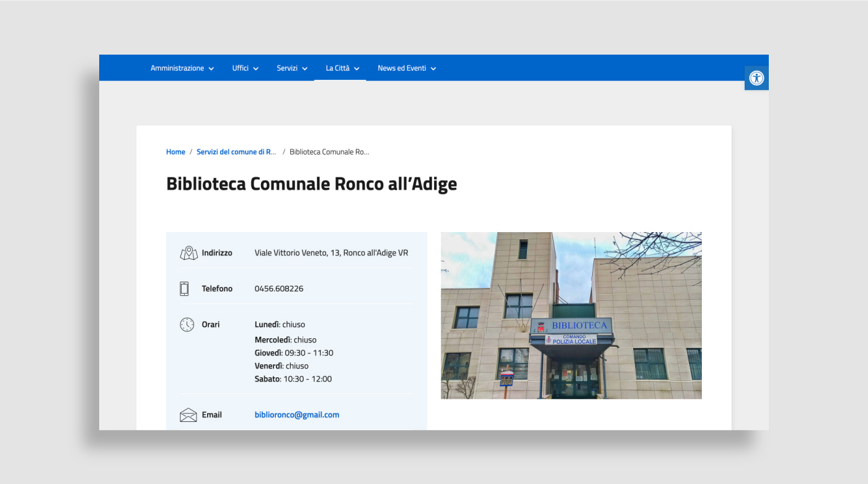
Task: Click the library building photo
Action: [x=571, y=315]
